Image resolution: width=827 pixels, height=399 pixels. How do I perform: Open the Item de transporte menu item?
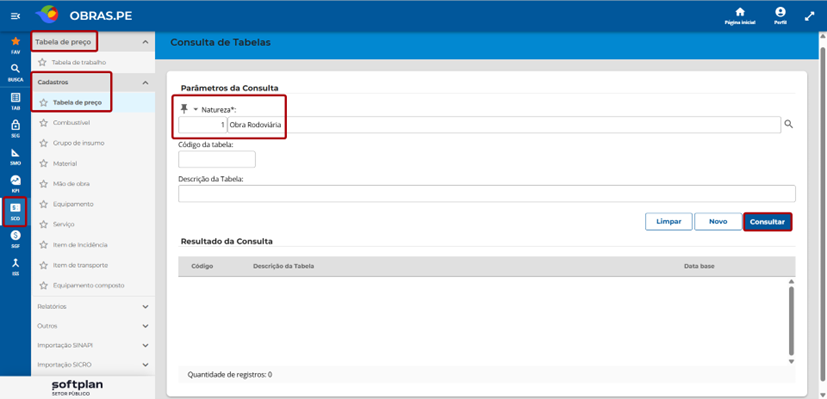pos(80,265)
